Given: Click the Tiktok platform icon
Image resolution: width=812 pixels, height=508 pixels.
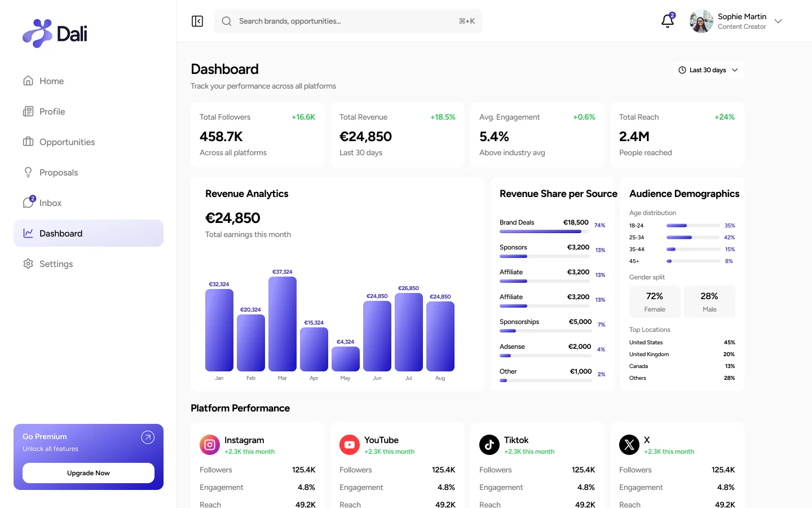Looking at the screenshot, I should point(489,445).
